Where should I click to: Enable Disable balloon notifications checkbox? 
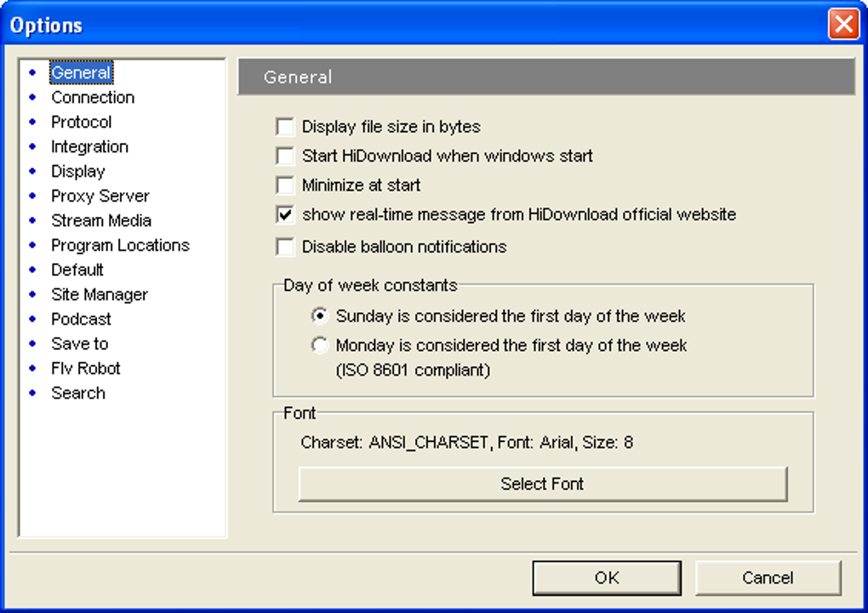click(x=284, y=248)
